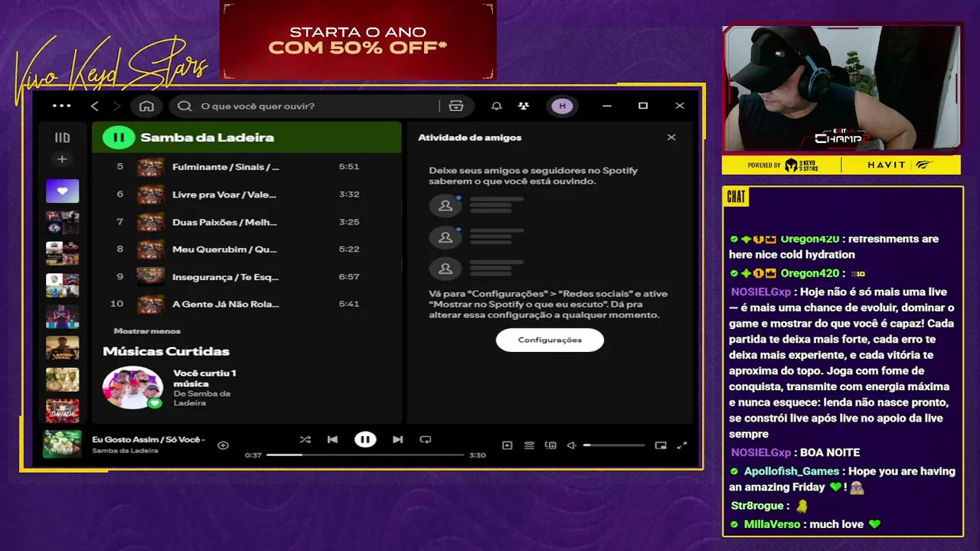The width and height of the screenshot is (980, 551).
Task: Go forward with the right arrow
Action: click(x=116, y=106)
